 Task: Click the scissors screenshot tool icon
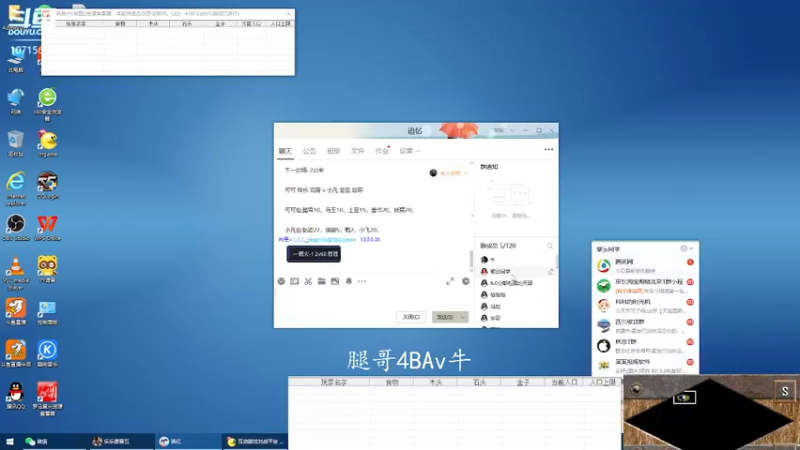[308, 281]
